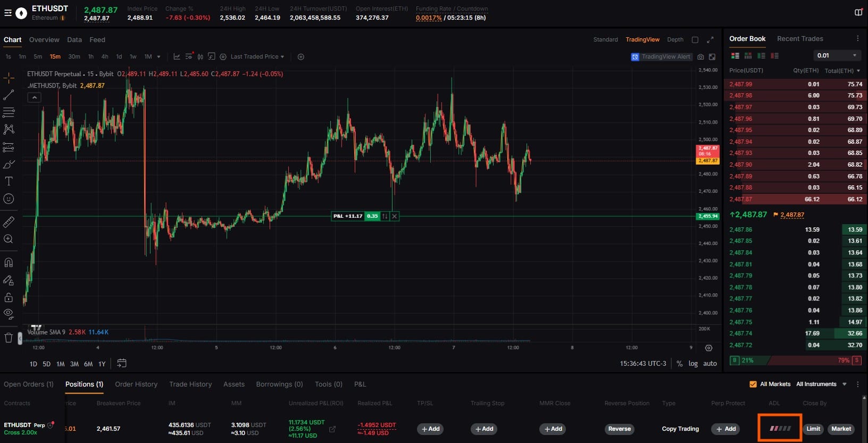Lock all drawing tools
The width and height of the screenshot is (868, 443).
9,297
